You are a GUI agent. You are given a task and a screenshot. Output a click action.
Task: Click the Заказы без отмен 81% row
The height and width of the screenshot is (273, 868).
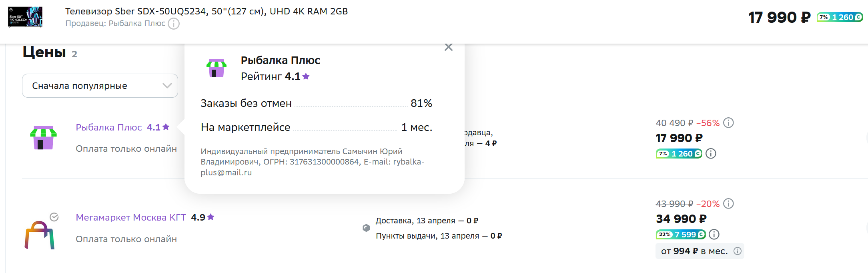pyautogui.click(x=316, y=103)
